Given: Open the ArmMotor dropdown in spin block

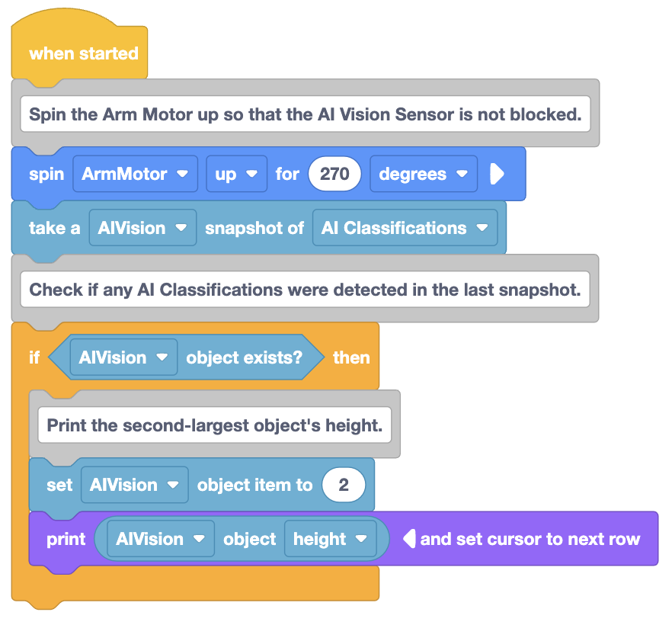Looking at the screenshot, I should click(x=135, y=174).
